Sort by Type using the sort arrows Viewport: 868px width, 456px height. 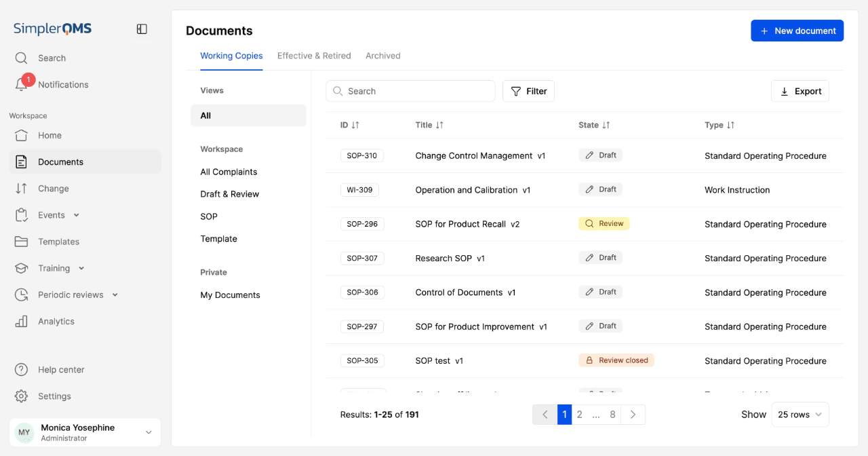730,125
